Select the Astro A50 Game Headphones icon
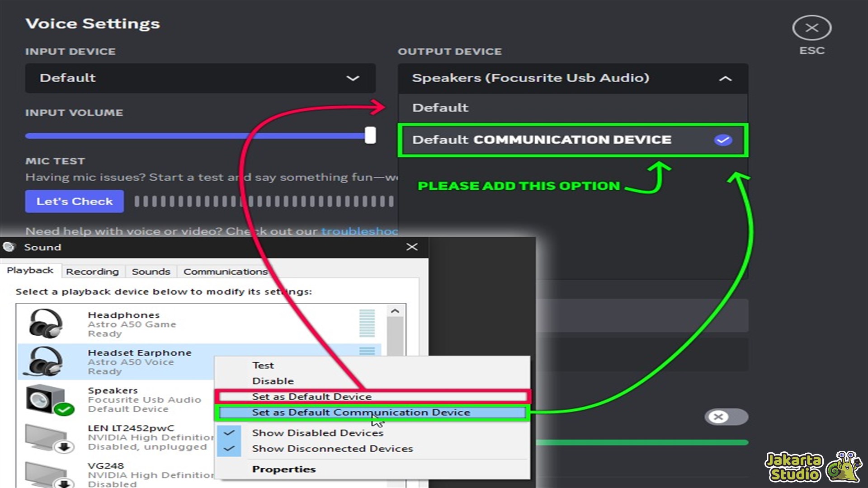 point(45,324)
